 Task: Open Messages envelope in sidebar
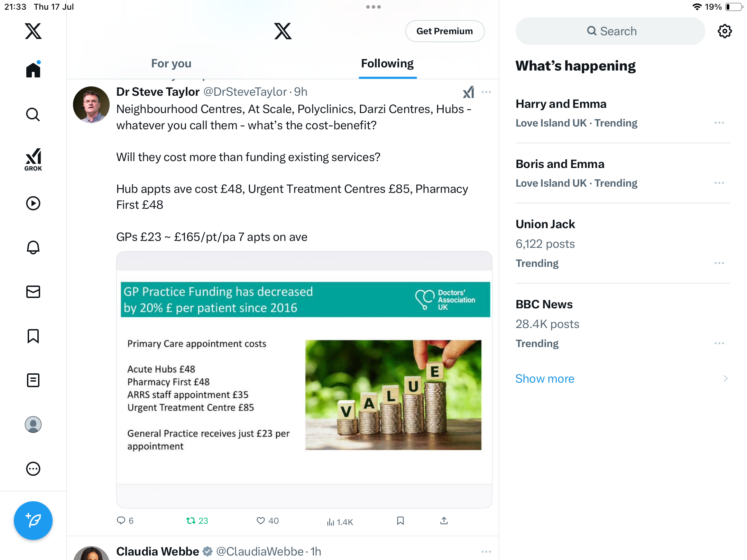coord(33,292)
